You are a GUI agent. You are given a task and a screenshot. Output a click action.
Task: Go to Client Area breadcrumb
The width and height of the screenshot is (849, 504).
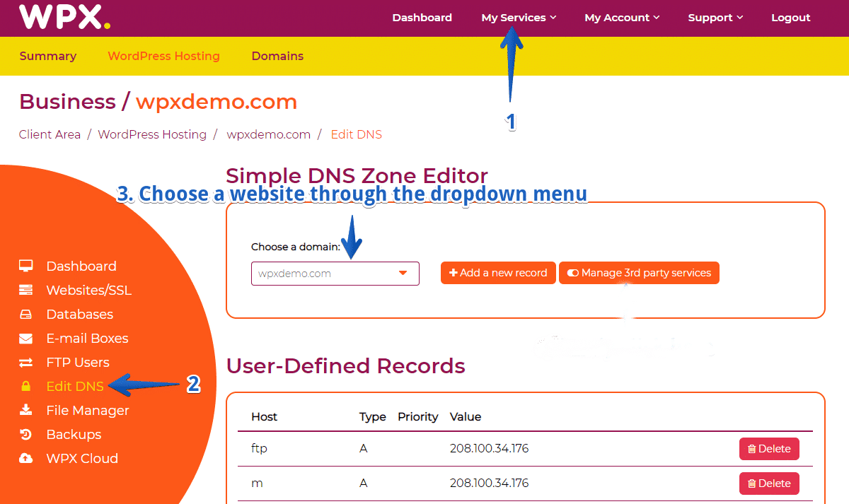coord(50,134)
